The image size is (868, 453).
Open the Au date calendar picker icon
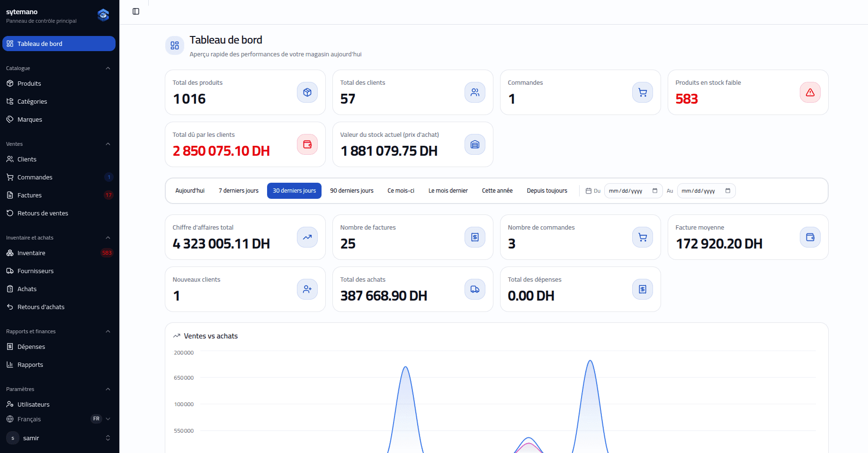(x=728, y=191)
